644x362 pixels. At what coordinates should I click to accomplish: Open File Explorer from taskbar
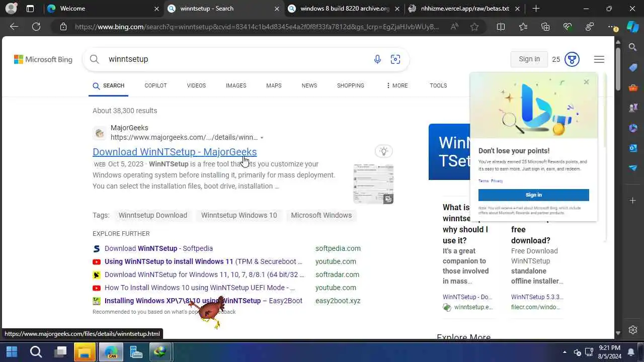click(x=85, y=351)
